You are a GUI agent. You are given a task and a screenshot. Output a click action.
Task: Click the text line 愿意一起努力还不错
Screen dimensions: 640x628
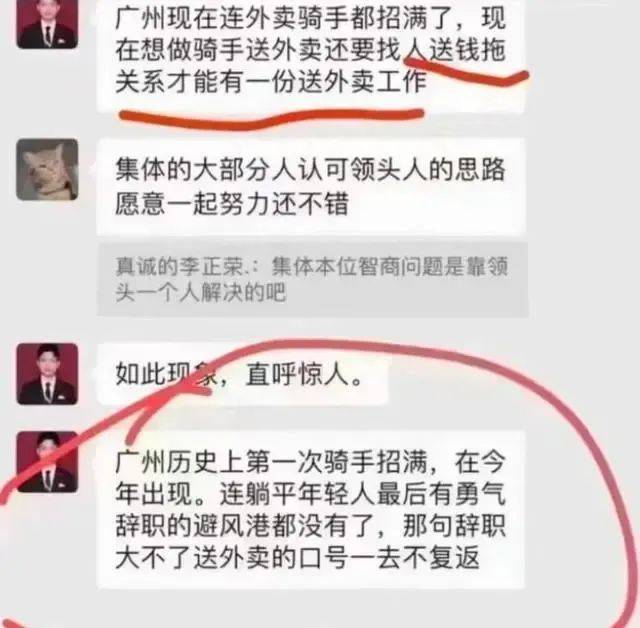point(231,203)
